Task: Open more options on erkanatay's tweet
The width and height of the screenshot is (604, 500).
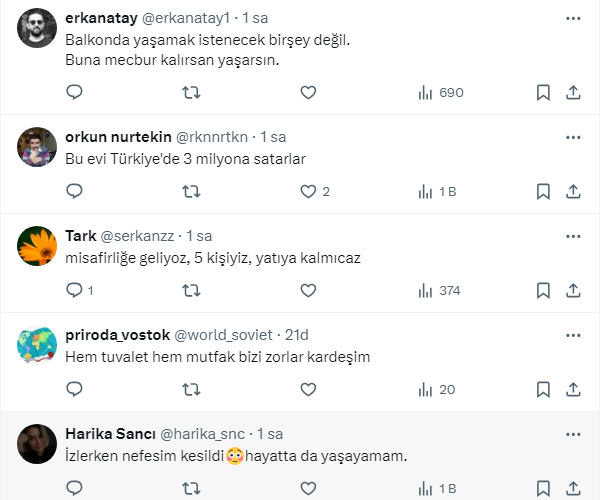Action: (573, 19)
